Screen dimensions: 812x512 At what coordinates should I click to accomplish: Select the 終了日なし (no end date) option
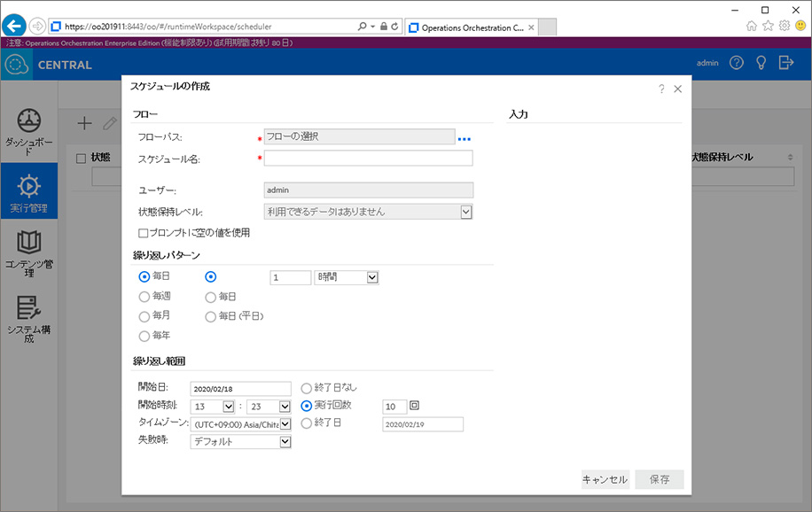(307, 387)
